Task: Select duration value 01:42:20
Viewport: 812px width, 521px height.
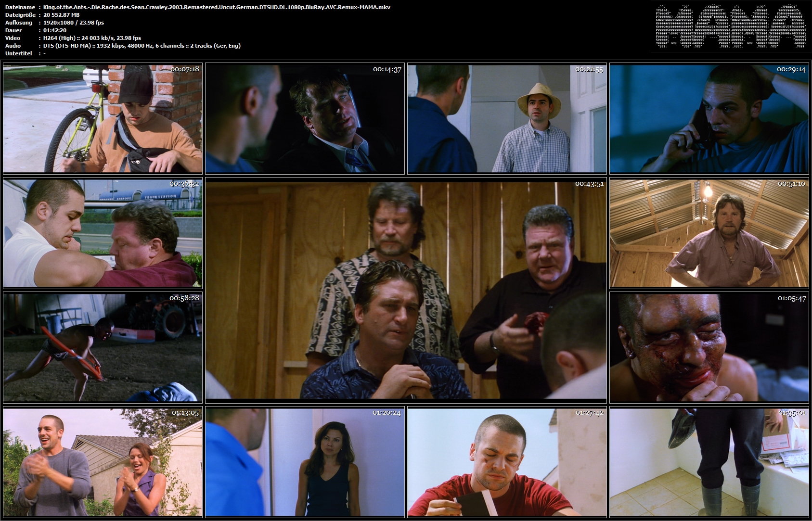Action: point(55,30)
